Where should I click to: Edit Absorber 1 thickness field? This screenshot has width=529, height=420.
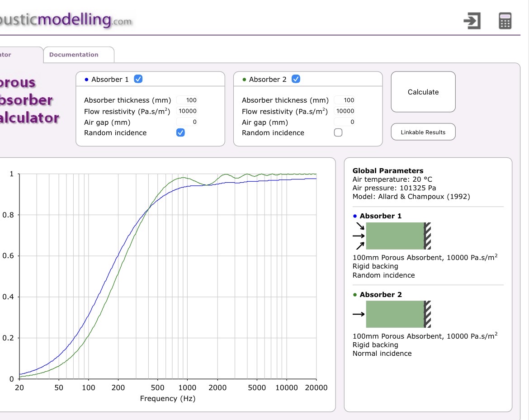coord(187,100)
